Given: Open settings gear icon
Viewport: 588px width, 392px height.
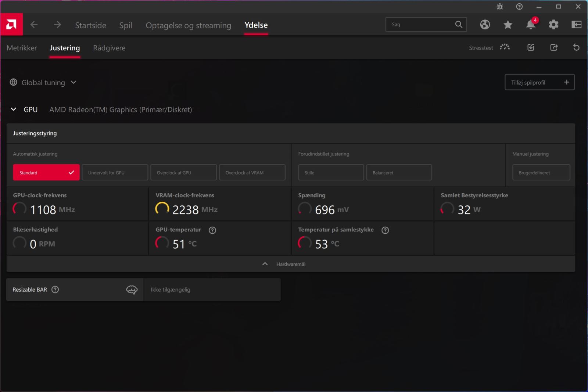Looking at the screenshot, I should pyautogui.click(x=553, y=25).
